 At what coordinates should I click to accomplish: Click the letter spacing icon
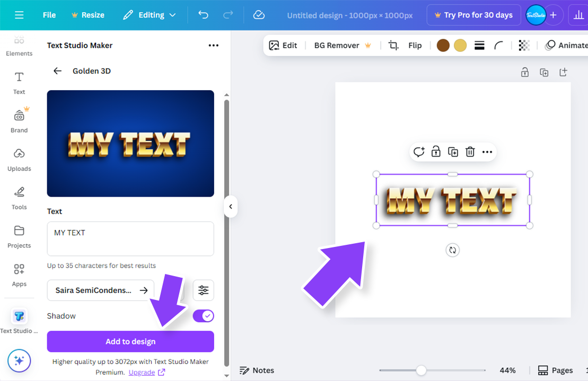[479, 45]
